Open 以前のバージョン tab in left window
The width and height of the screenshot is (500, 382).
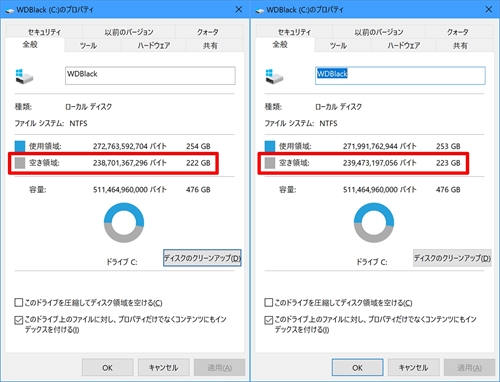point(129,32)
